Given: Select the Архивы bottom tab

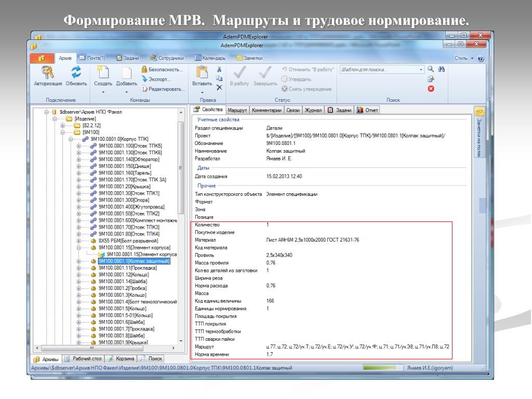Looking at the screenshot, I should [46, 359].
